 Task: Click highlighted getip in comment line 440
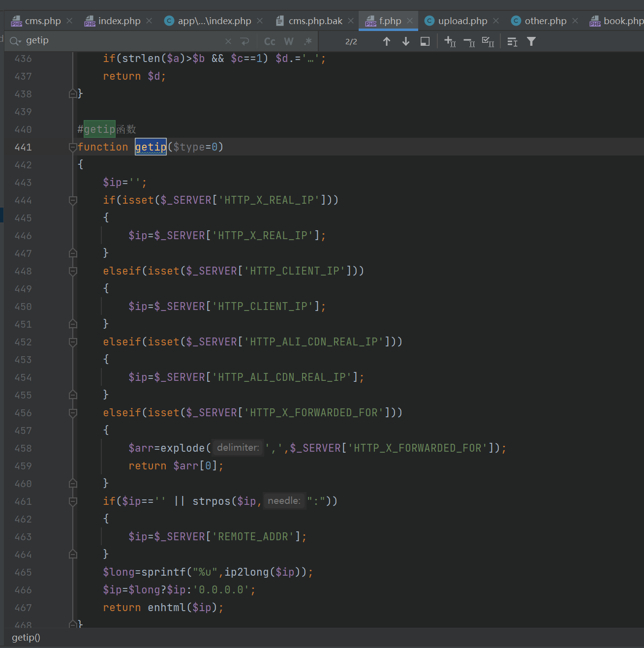(99, 129)
